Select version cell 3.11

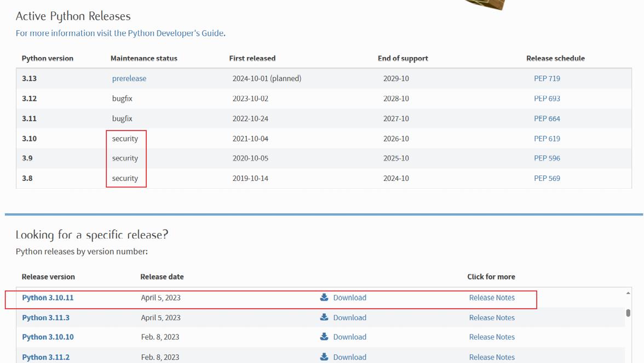[x=29, y=118]
